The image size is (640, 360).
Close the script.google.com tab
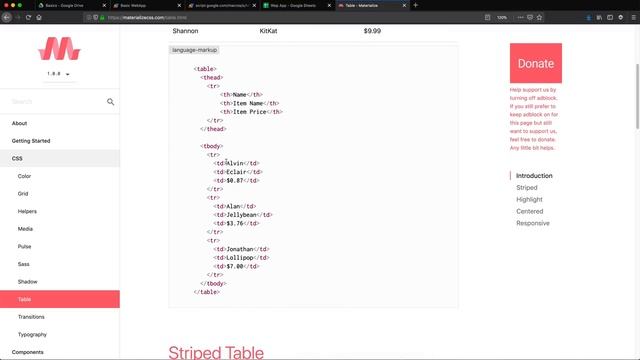(254, 6)
